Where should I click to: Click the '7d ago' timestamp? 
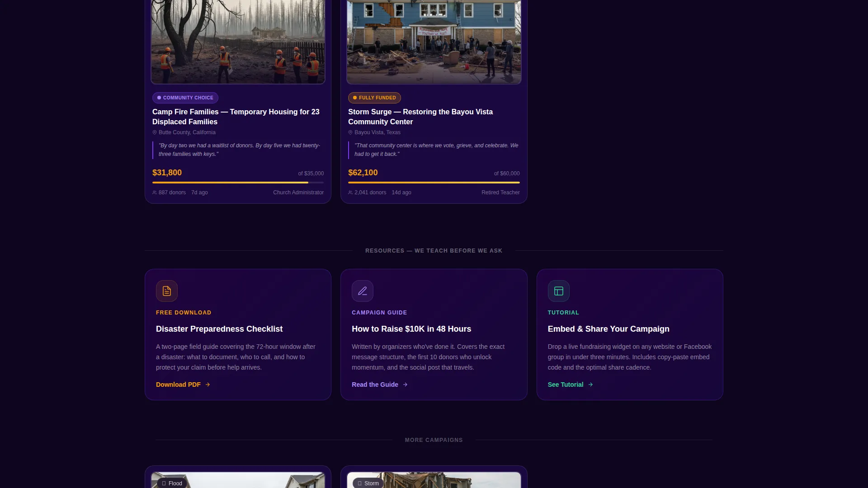(x=199, y=192)
